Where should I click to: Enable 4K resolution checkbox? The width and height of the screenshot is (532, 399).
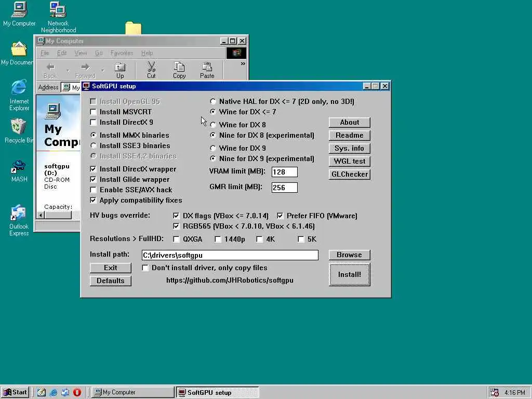[259, 239]
